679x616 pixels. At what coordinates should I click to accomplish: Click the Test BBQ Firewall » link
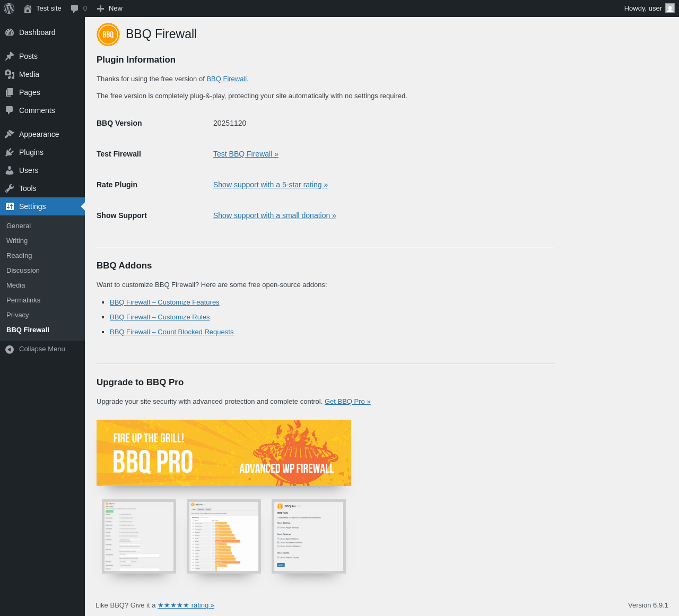coord(246,154)
